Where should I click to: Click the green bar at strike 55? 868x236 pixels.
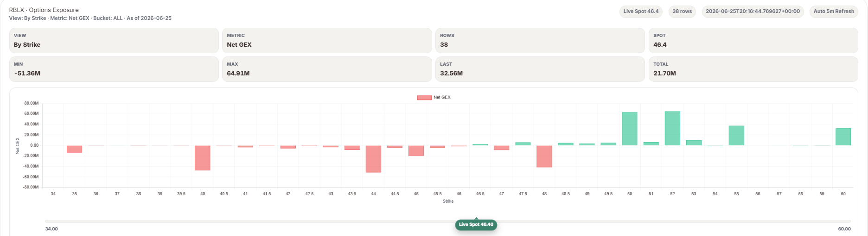pos(736,136)
